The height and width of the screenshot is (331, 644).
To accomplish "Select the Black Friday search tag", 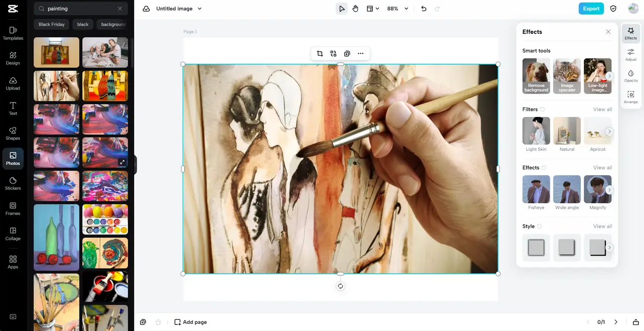I will coord(52,24).
